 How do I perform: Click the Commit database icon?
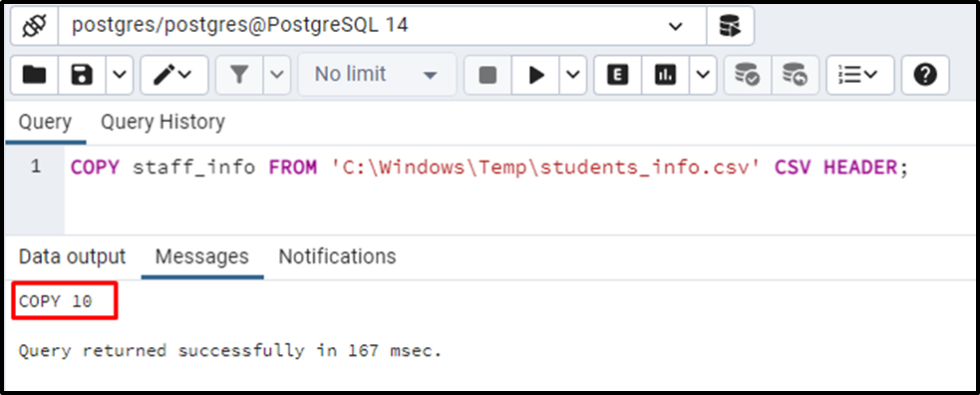click(747, 75)
